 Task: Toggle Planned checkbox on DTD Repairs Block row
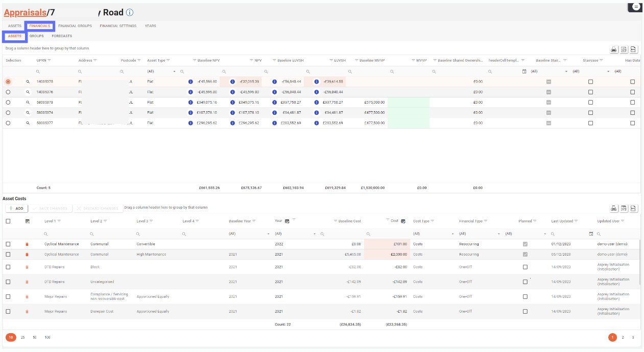coord(525,267)
